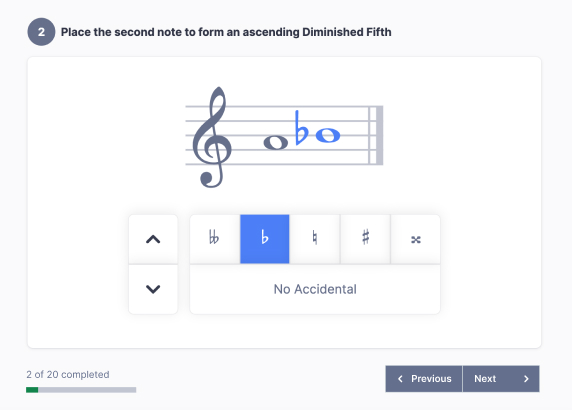
Task: Click the quiz progress bar
Action: point(81,390)
